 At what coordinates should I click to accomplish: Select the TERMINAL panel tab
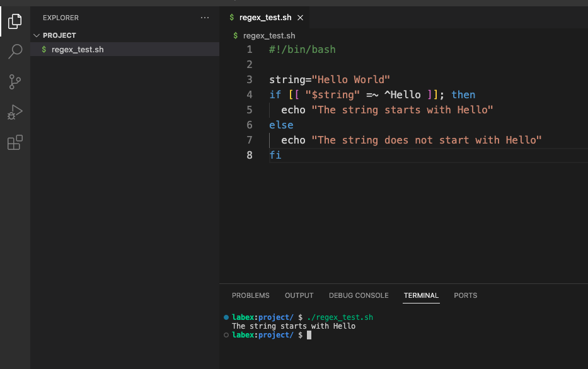tap(421, 295)
